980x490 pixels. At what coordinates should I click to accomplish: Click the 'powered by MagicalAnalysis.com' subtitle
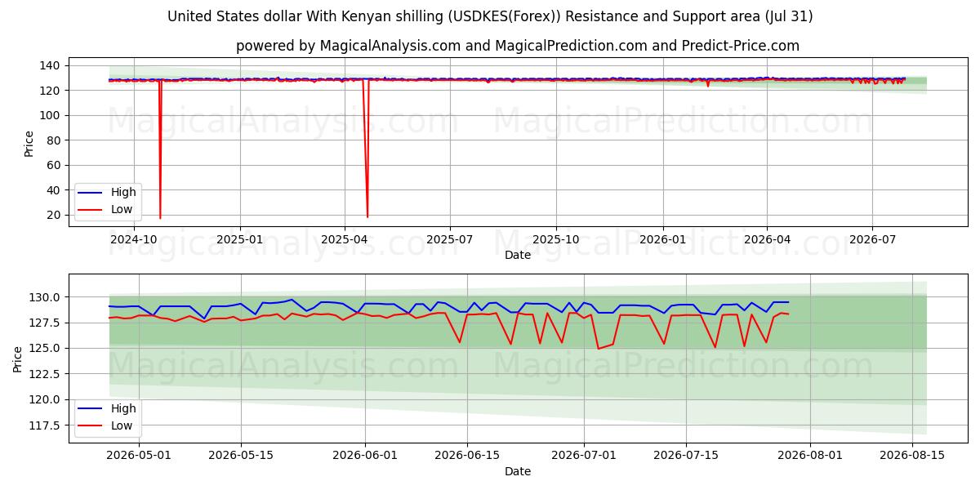[518, 46]
